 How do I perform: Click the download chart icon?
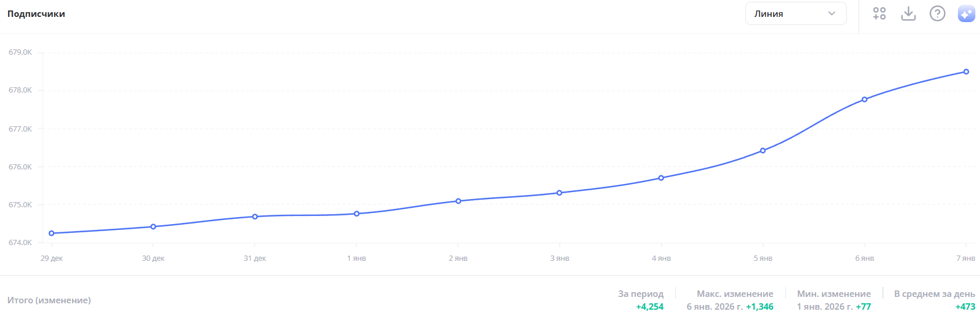[908, 13]
